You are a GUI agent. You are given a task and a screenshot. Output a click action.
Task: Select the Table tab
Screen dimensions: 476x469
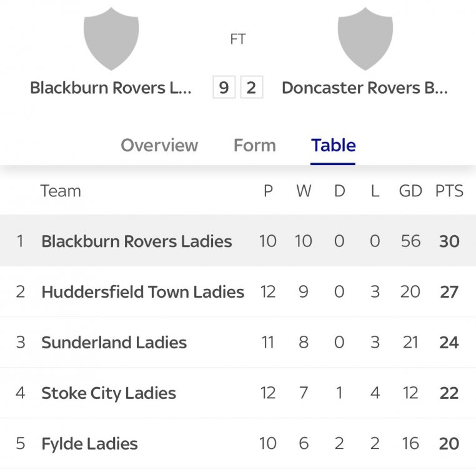[x=334, y=145]
